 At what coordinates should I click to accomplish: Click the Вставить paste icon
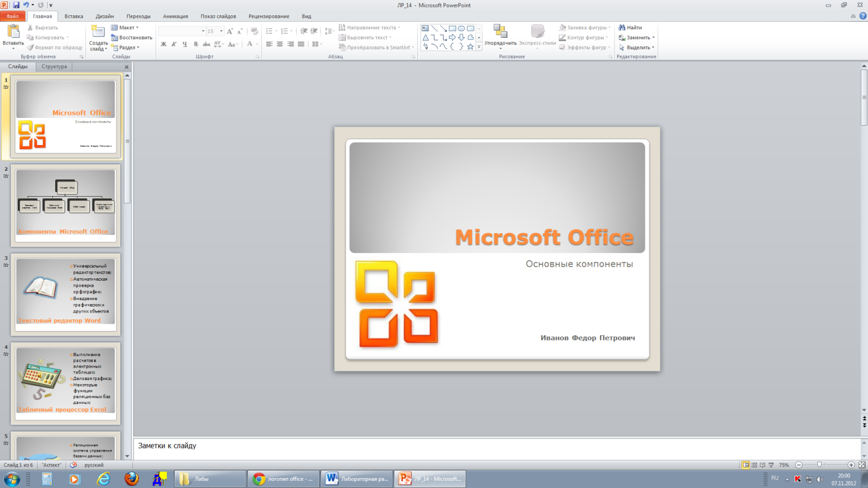(13, 32)
